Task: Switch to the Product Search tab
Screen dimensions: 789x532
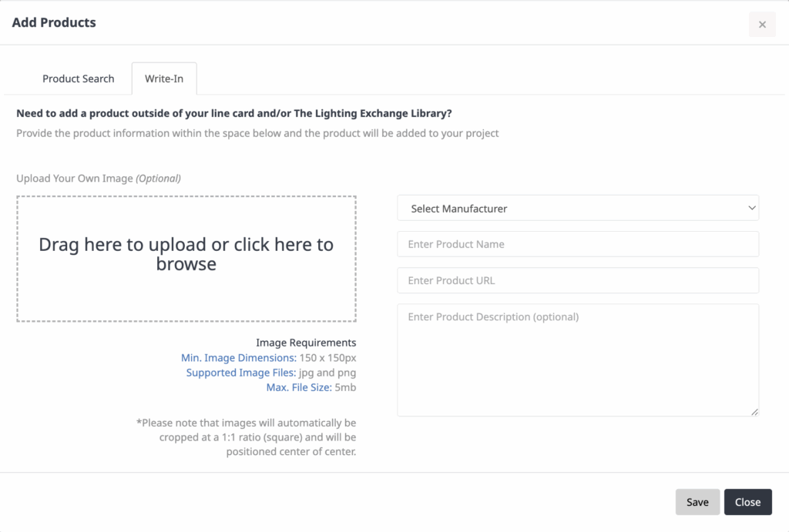Action: click(78, 79)
